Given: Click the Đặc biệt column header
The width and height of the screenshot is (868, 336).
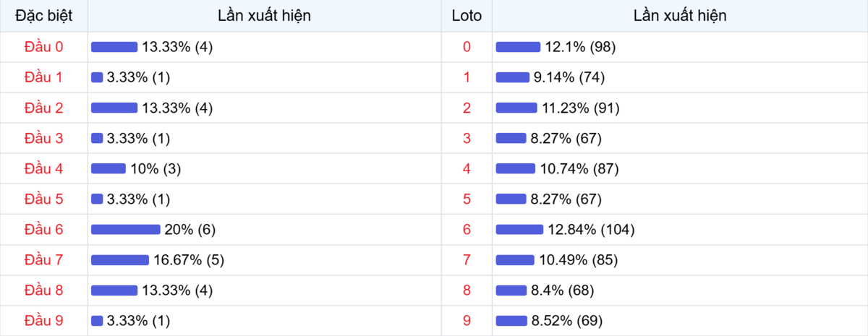Looking at the screenshot, I should click(43, 15).
